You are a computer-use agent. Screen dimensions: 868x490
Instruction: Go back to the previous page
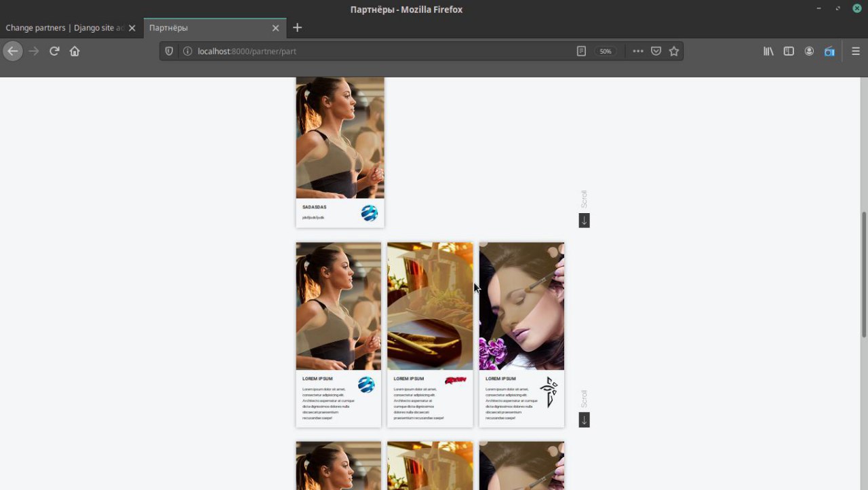coord(13,51)
